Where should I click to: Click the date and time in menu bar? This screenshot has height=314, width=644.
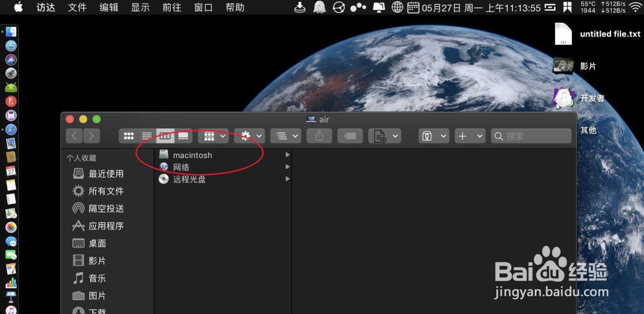pos(481,7)
